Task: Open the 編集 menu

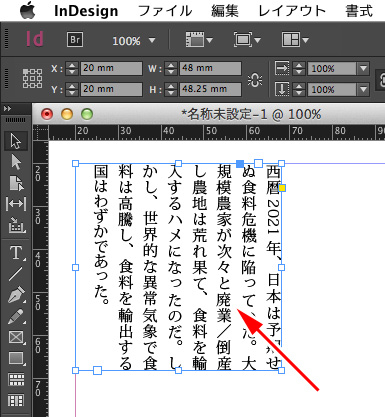Action: [x=225, y=11]
